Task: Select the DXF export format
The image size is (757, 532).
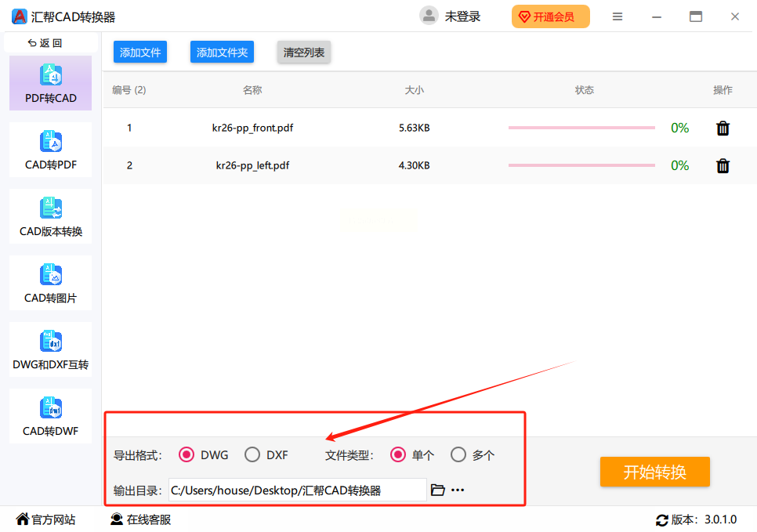Action: [x=252, y=454]
